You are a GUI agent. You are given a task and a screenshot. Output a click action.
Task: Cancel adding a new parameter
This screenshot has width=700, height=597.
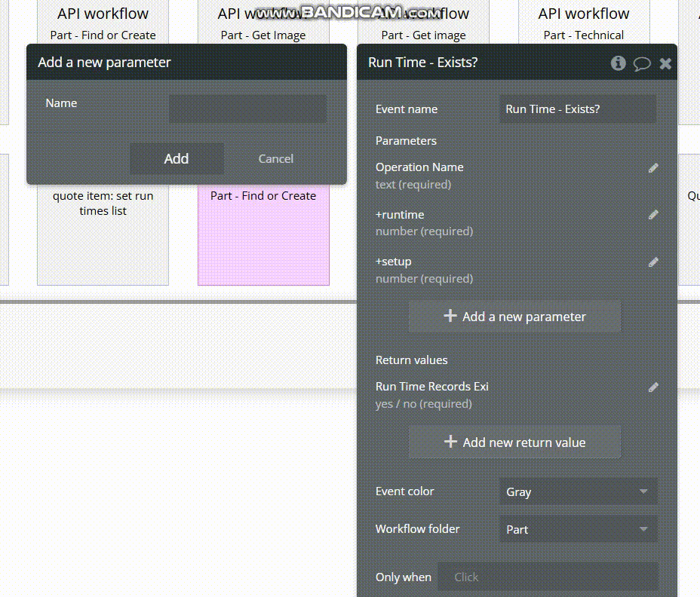pos(275,159)
